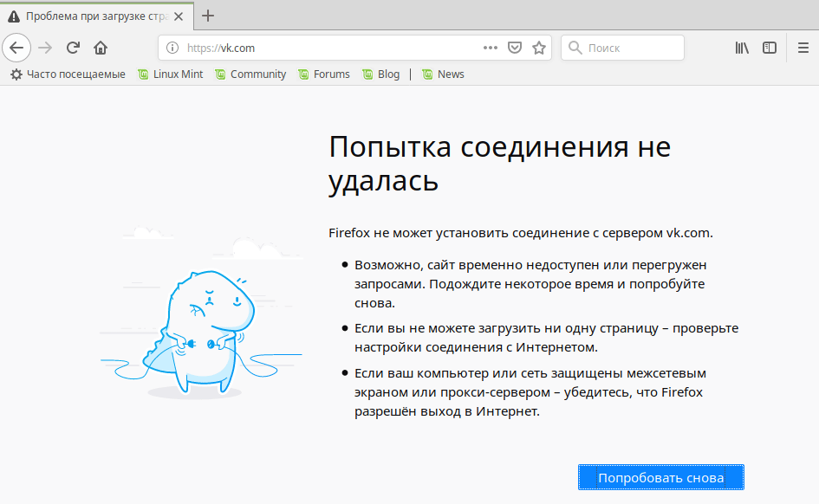Open the Community bookmark

[x=250, y=74]
